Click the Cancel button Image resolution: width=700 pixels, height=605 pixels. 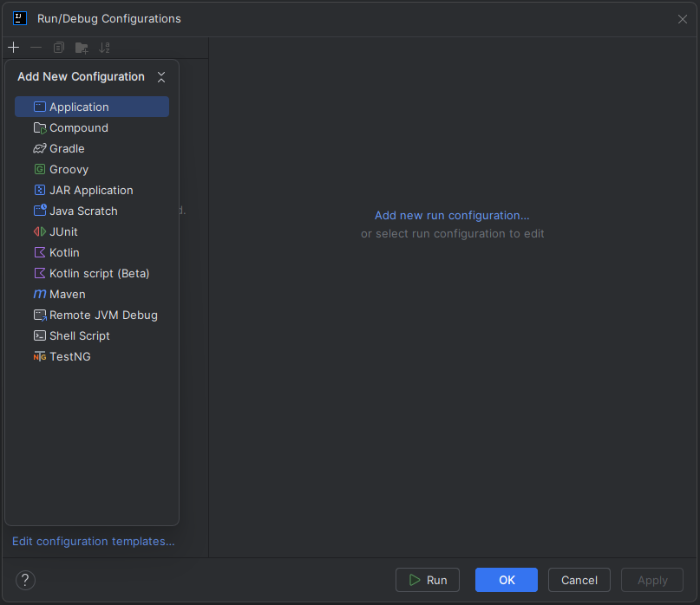click(579, 580)
